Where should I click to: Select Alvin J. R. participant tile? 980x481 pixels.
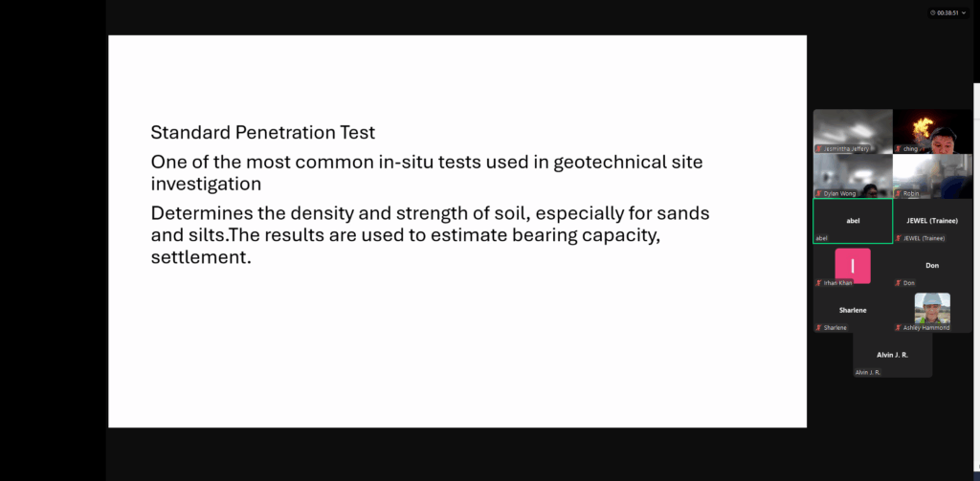(x=893, y=355)
